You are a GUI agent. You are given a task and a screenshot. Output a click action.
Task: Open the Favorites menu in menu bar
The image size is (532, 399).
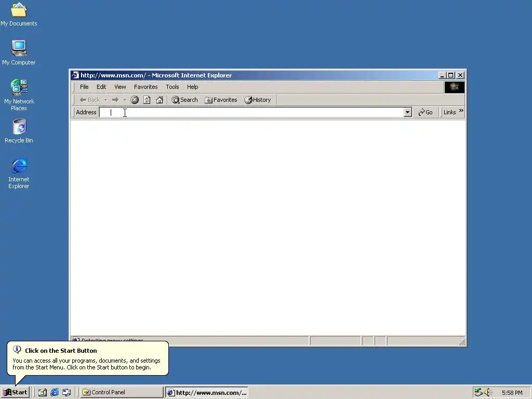(146, 87)
